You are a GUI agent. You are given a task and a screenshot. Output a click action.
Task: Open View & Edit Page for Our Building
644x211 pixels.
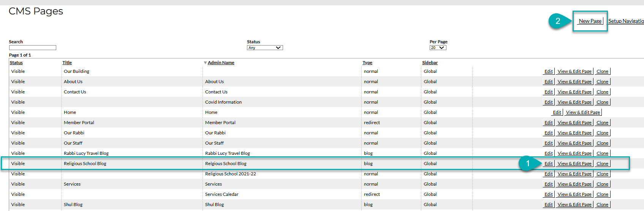(574, 71)
